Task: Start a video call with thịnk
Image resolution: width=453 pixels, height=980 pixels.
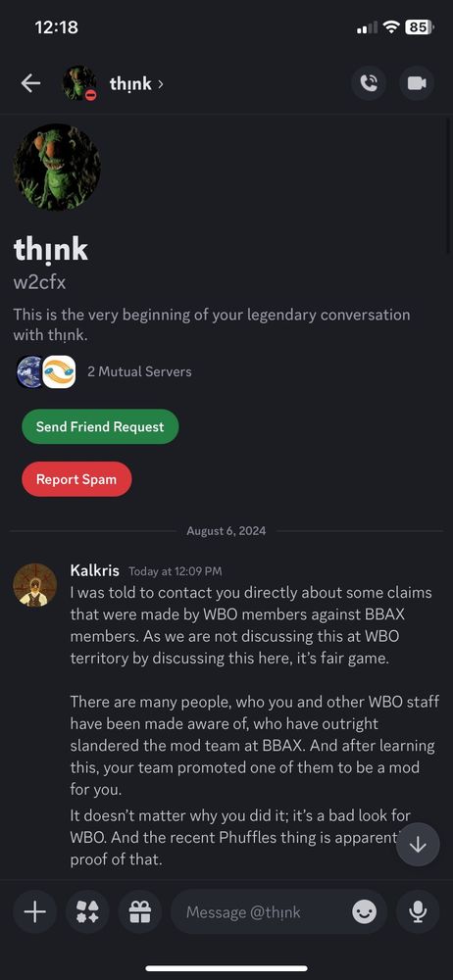Action: (x=417, y=83)
